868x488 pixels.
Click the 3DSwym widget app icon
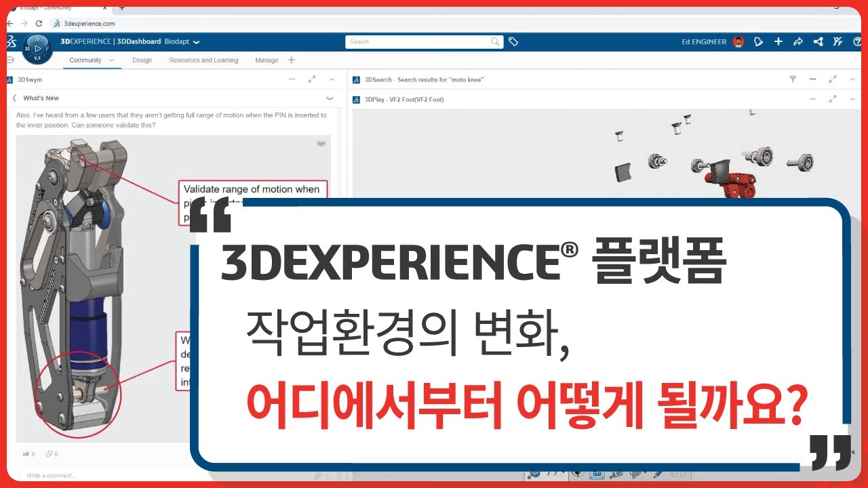10,79
